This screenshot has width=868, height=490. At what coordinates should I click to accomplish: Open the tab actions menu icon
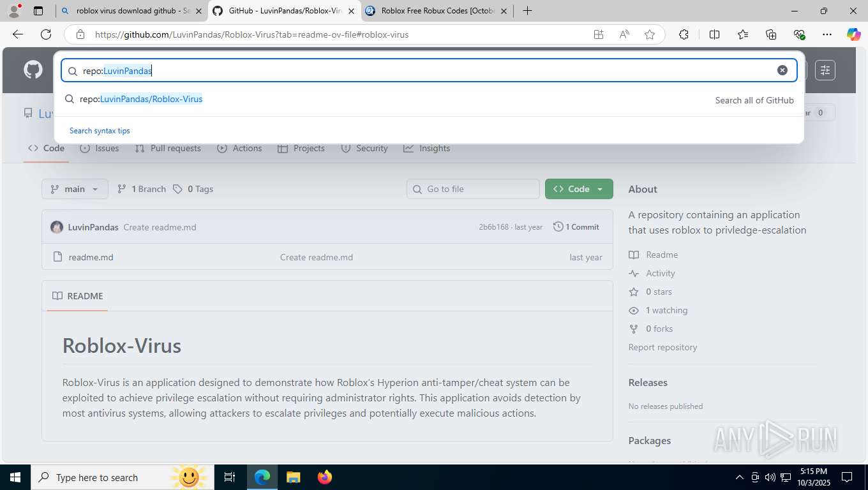38,11
